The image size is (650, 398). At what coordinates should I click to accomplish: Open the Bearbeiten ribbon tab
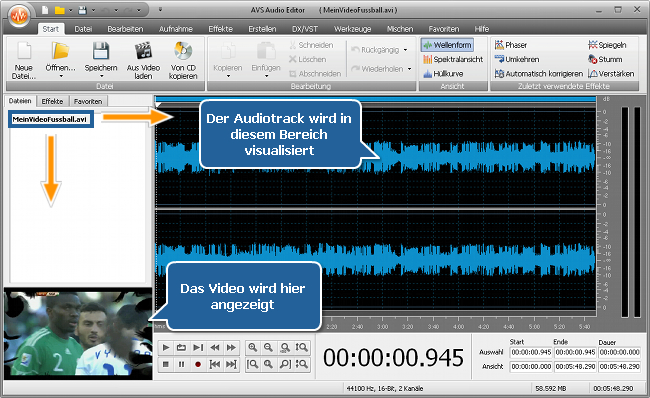[125, 29]
